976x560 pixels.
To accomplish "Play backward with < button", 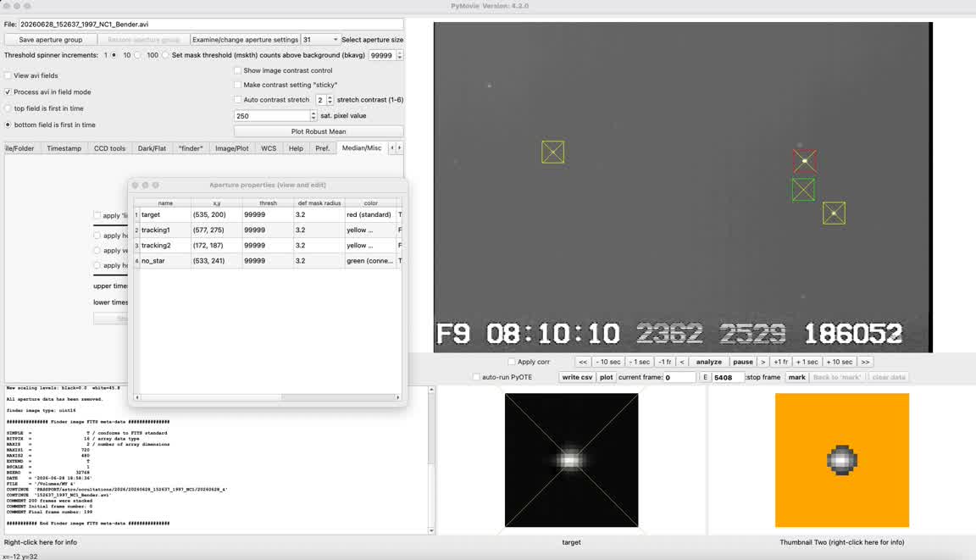I will (x=681, y=362).
